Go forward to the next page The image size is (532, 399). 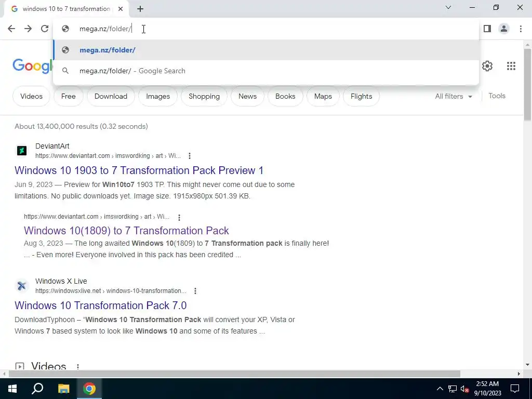(x=28, y=29)
